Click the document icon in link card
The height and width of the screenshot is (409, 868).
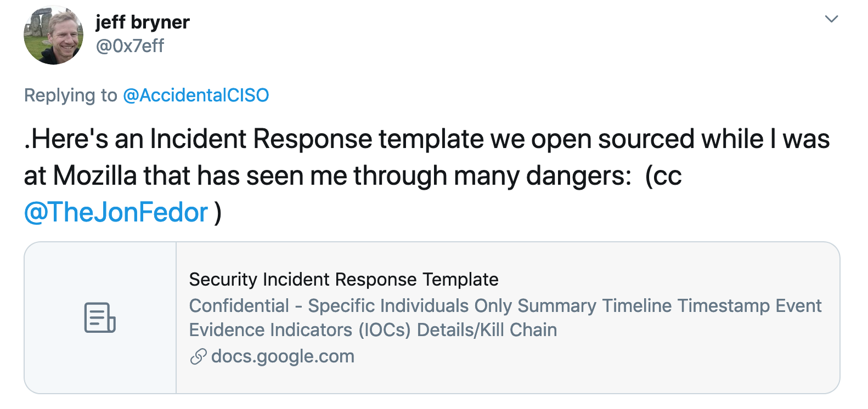[100, 317]
